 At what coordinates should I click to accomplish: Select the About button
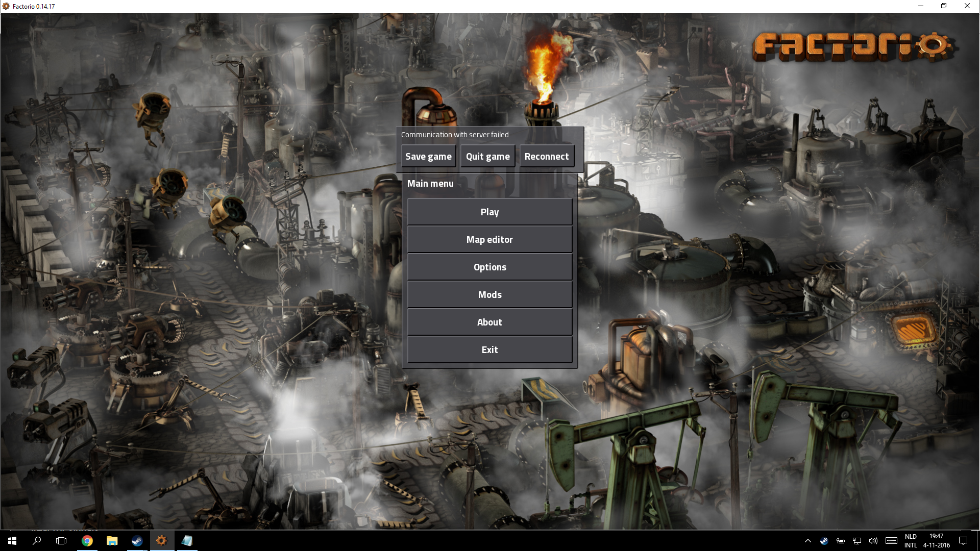(x=489, y=322)
